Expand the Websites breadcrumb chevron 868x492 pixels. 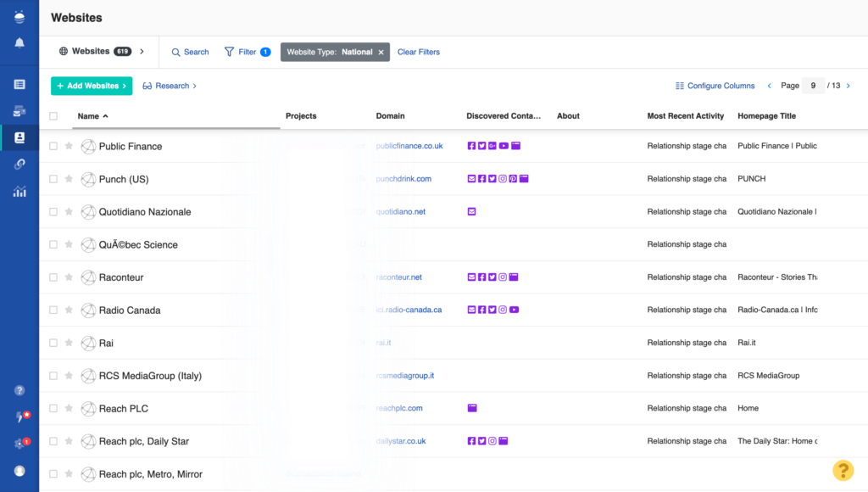141,51
